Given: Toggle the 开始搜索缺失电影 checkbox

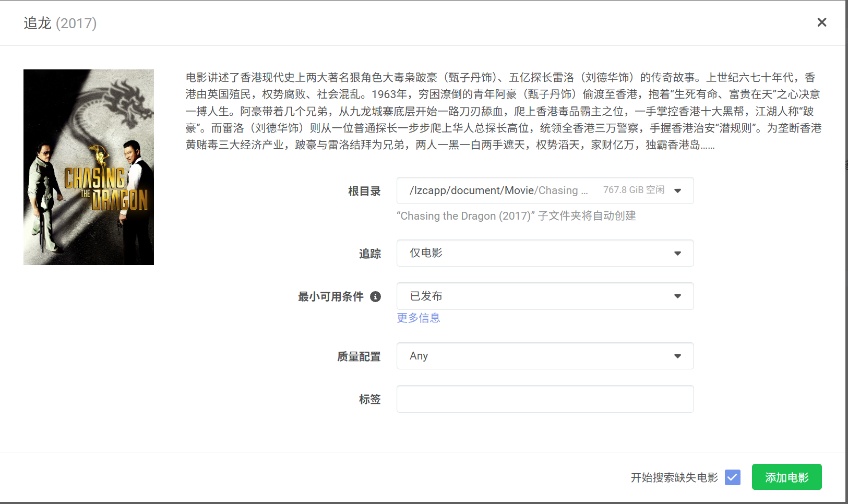Looking at the screenshot, I should pyautogui.click(x=733, y=477).
